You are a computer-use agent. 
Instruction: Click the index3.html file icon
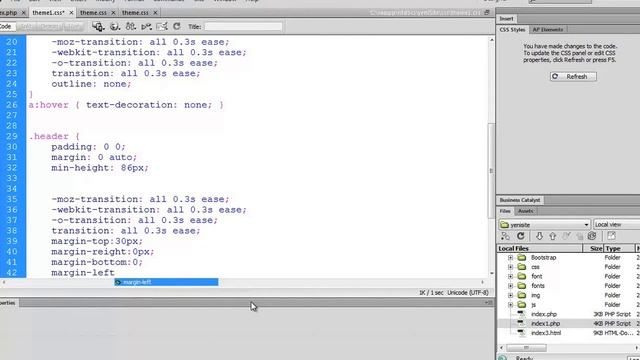(522, 333)
